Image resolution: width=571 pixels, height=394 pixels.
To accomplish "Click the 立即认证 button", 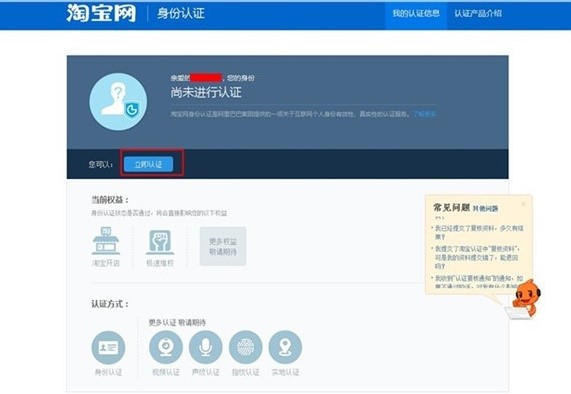I will coord(148,165).
